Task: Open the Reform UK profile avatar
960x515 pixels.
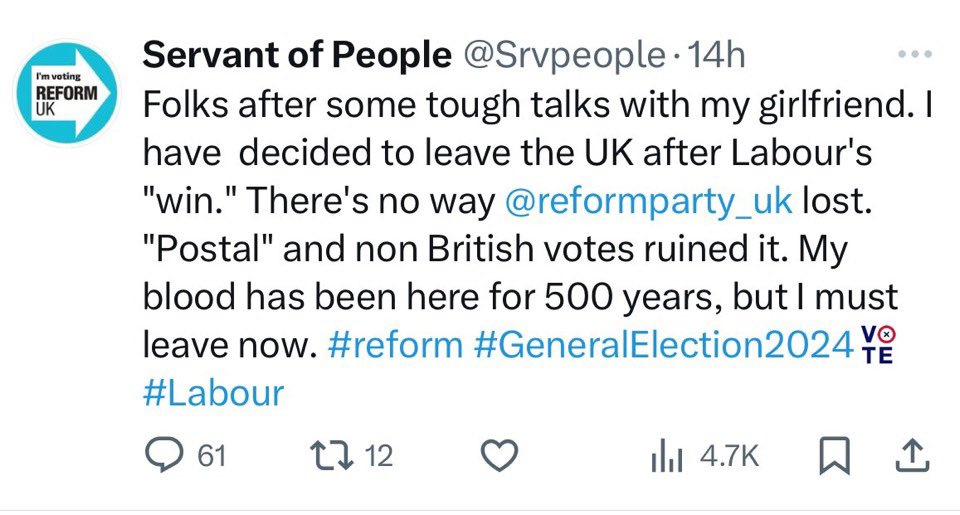Action: click(x=68, y=93)
